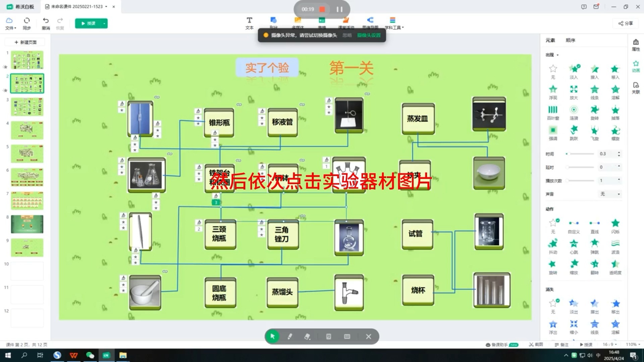Open the 文件 file menu
The image size is (644, 362).
pyautogui.click(x=10, y=23)
